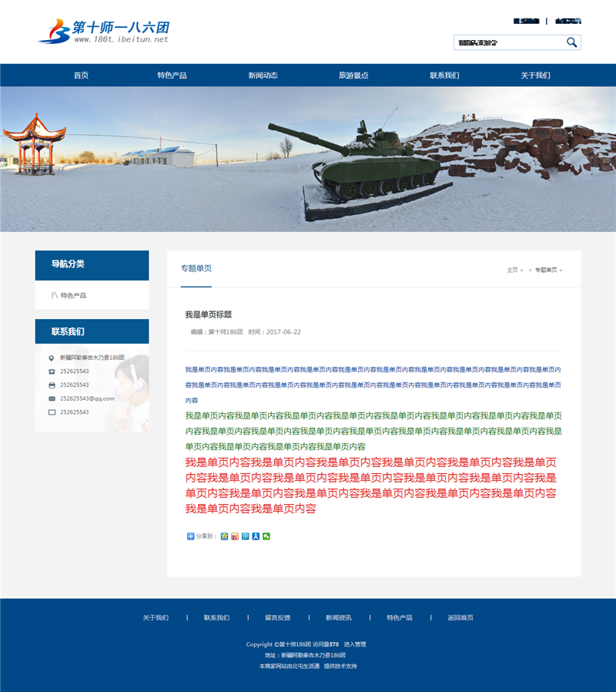The height and width of the screenshot is (692, 616).
Task: Click 进入管理 link in footer
Action: pyautogui.click(x=355, y=644)
